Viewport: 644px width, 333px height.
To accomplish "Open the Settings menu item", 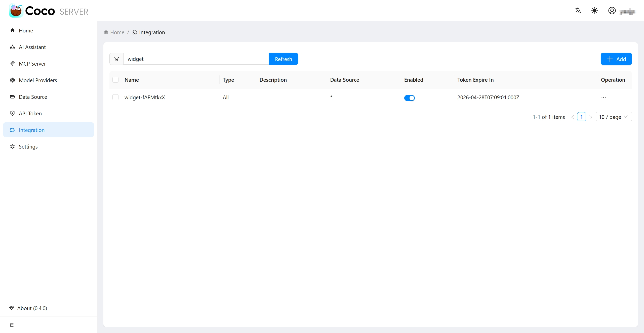I will point(49,147).
